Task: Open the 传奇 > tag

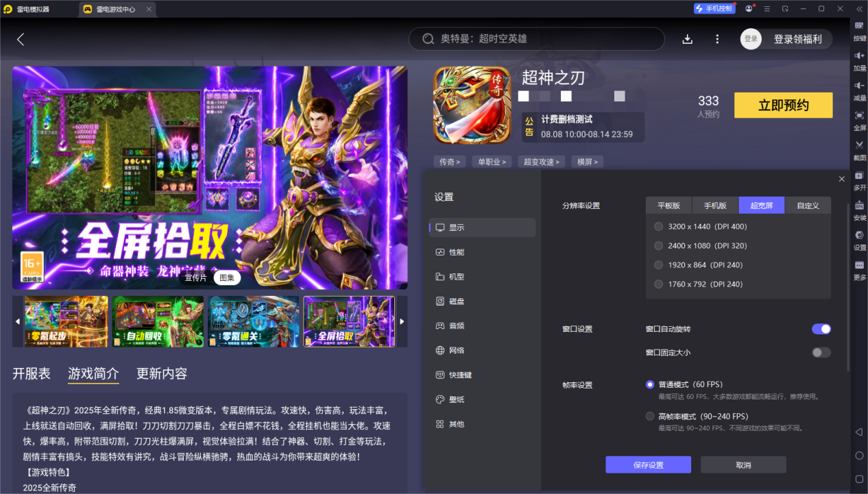Action: 450,162
